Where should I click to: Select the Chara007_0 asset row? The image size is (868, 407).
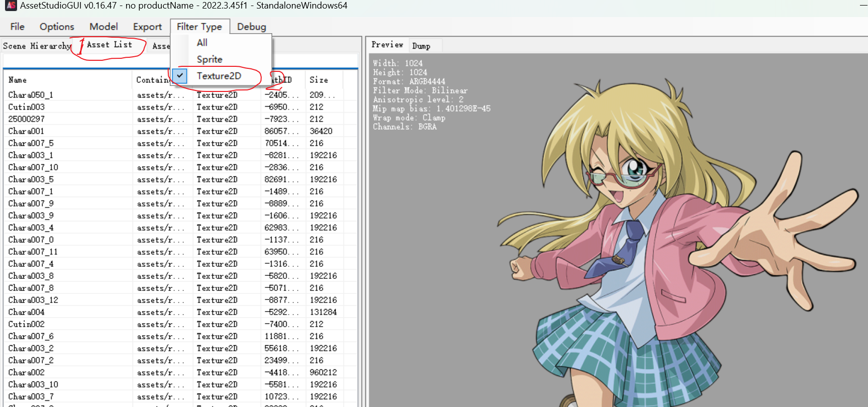point(181,240)
